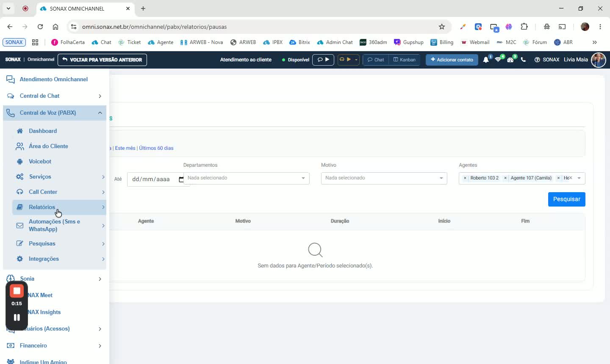Open the Departamentos dropdown
Image resolution: width=610 pixels, height=364 pixels.
click(246, 178)
